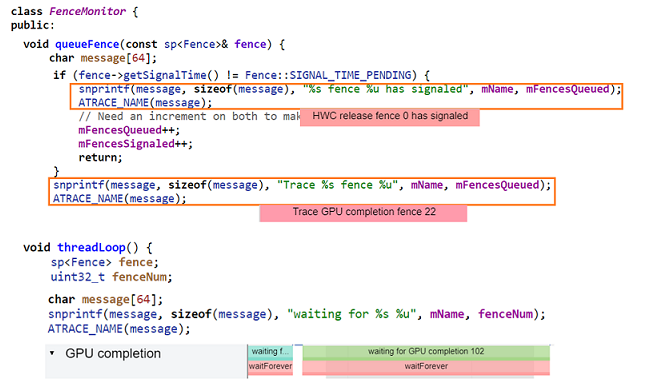667x387 pixels.
Task: Click the last ATRACE_NAME(message) call in threadLoop
Action: click(x=119, y=329)
